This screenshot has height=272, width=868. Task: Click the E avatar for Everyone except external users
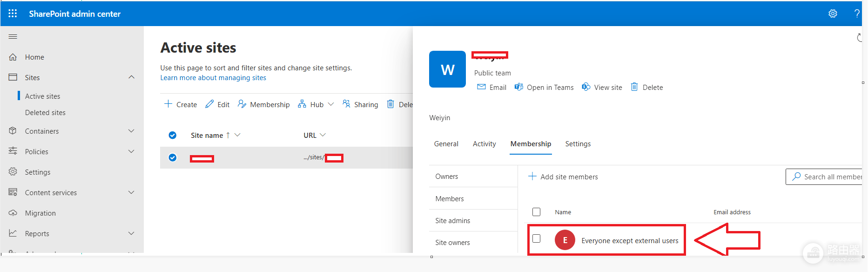pyautogui.click(x=565, y=240)
